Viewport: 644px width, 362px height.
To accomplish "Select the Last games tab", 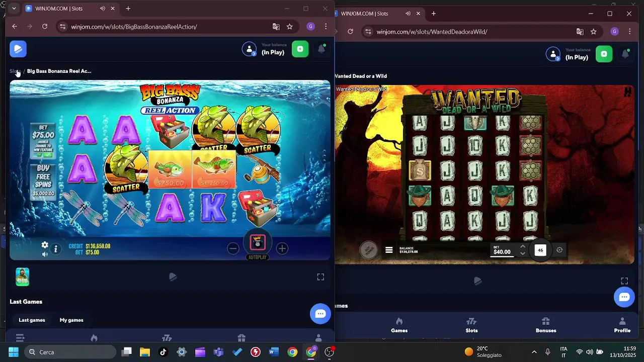I will point(32,320).
